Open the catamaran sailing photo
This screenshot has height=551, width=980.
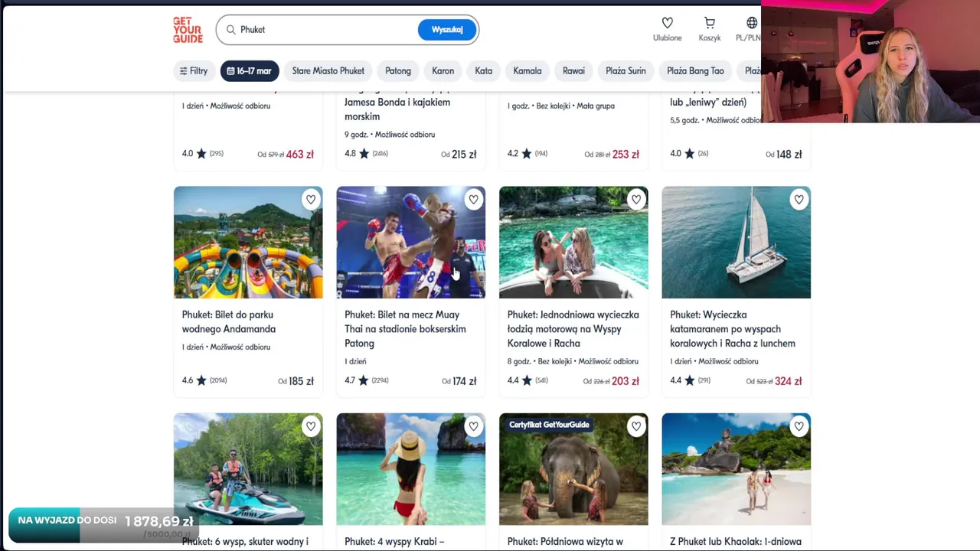736,243
